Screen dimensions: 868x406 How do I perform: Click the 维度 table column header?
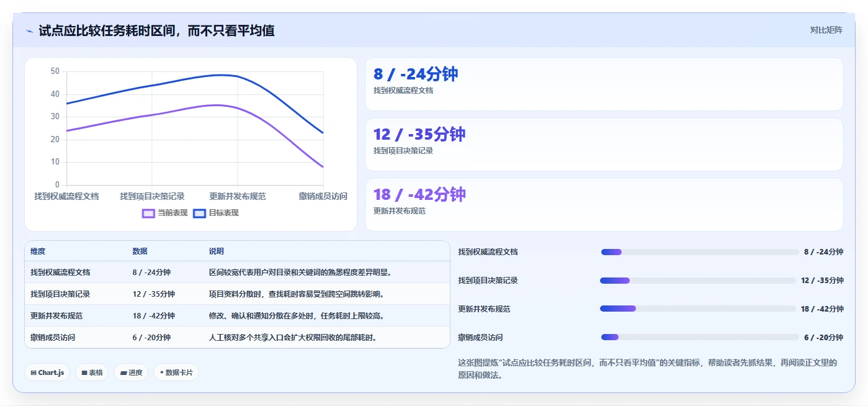tap(38, 251)
